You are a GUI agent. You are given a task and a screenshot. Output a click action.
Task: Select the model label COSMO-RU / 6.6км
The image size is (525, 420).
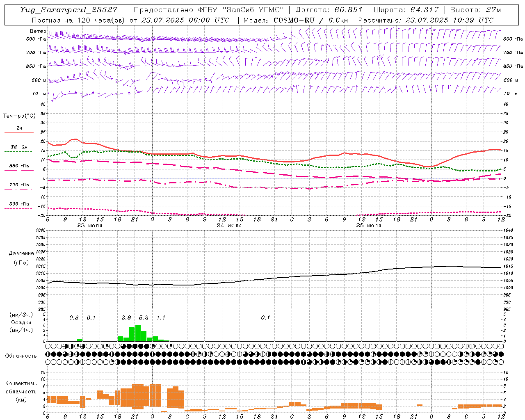310,20
